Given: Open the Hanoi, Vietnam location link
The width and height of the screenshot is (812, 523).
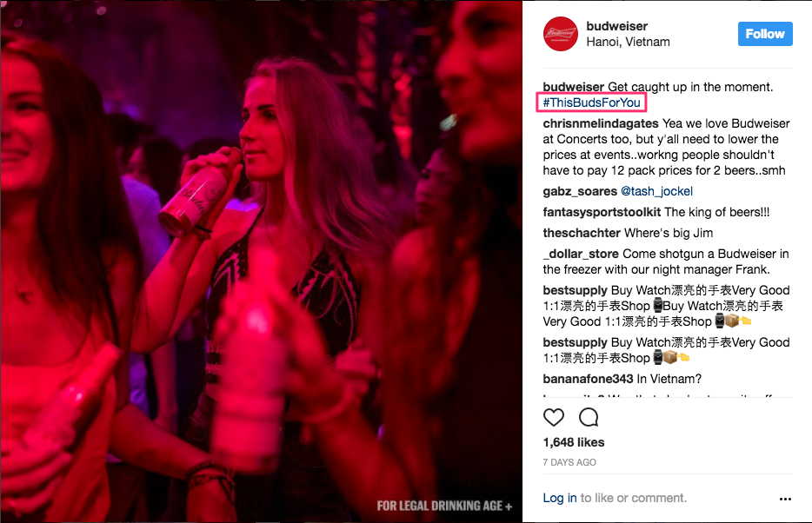Looking at the screenshot, I should (628, 42).
